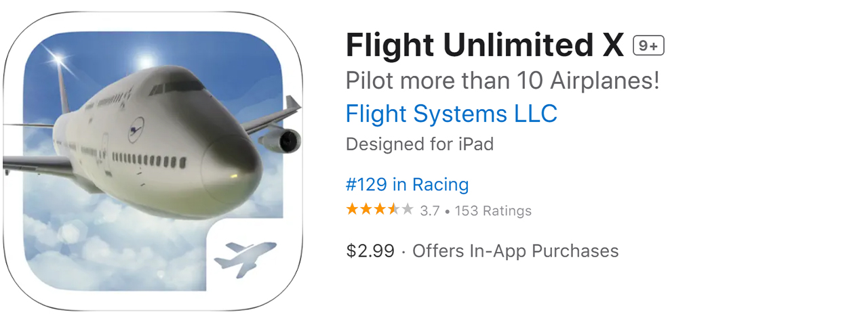Click the cockpit windows on the airplane

[178, 87]
